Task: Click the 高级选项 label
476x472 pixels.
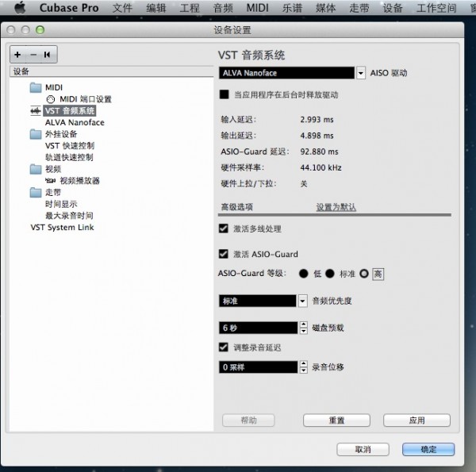Action: [x=236, y=207]
